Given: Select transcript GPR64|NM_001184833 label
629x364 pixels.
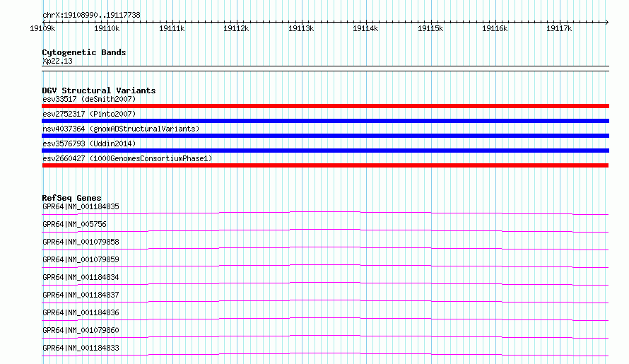Looking at the screenshot, I should point(81,348).
